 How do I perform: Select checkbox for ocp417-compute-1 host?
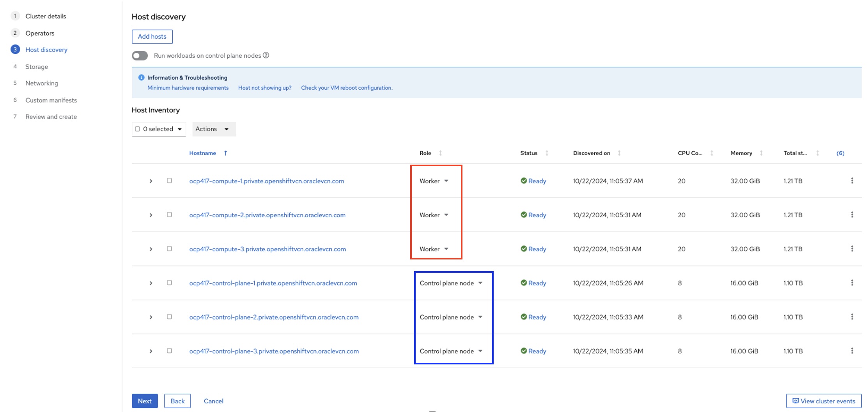coord(169,181)
